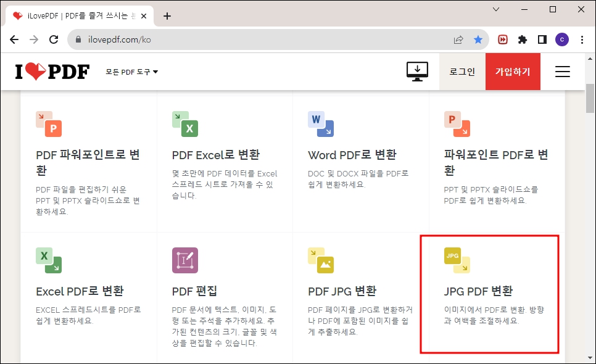
Task: Open the Chrome extensions puzzle icon
Action: click(523, 39)
